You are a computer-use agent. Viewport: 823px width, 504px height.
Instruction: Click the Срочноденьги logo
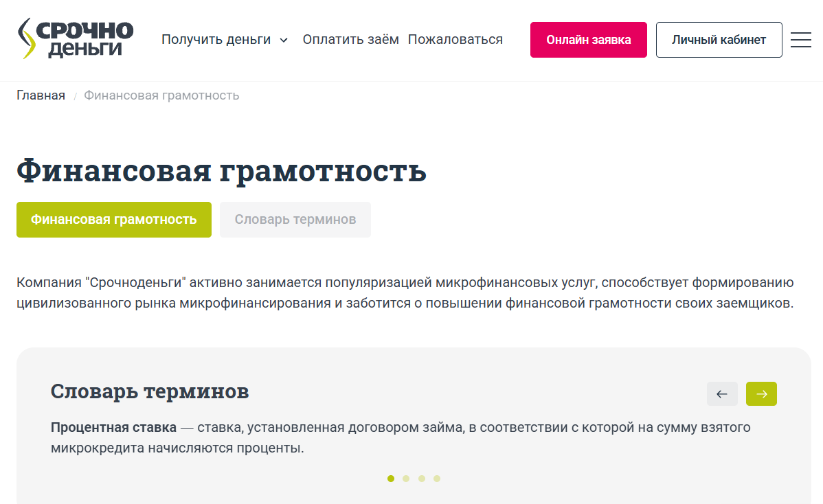(76, 38)
